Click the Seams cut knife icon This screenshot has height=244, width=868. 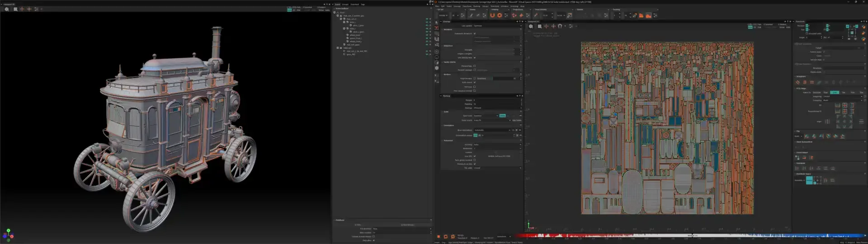coord(472,15)
